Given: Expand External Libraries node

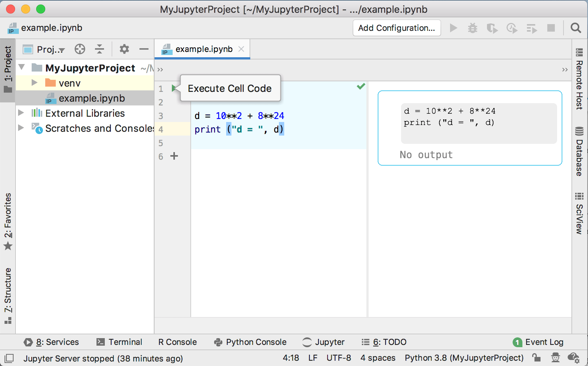Looking at the screenshot, I should point(21,113).
